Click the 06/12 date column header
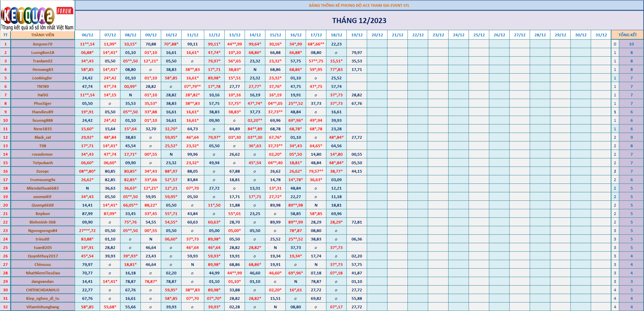Viewport: 644px width, 311px height. (x=87, y=35)
